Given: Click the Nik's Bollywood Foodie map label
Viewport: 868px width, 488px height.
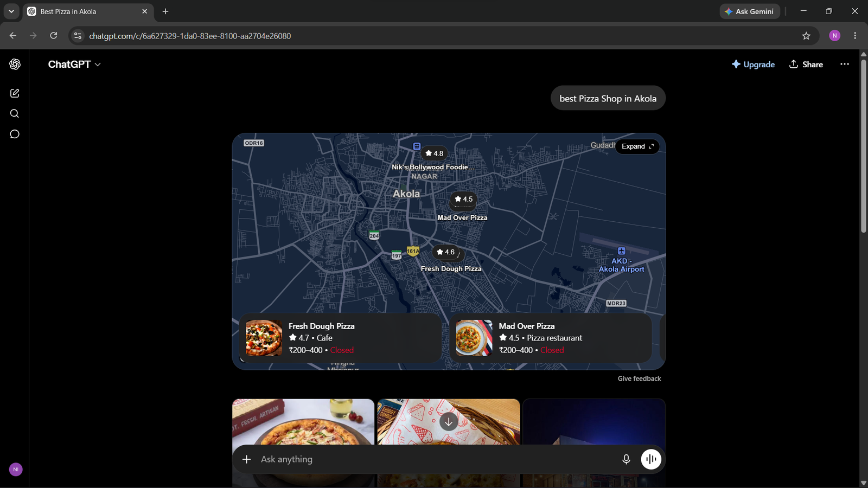Looking at the screenshot, I should [x=433, y=167].
